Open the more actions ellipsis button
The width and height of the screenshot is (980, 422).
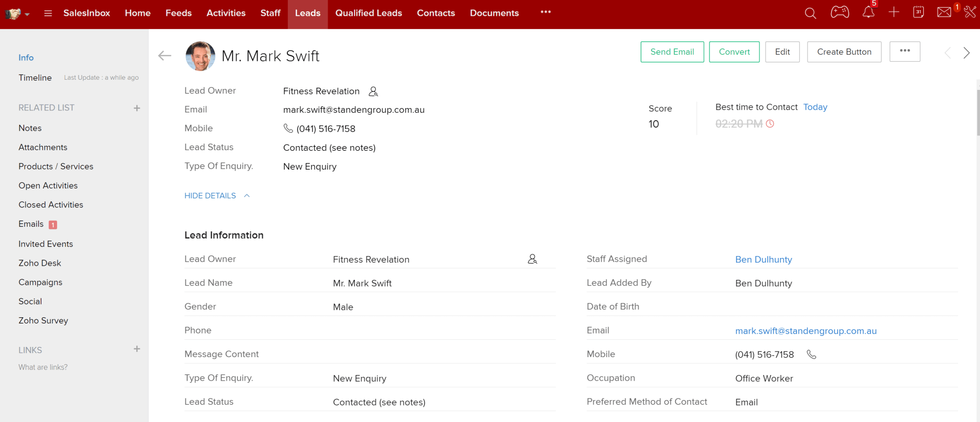[904, 52]
